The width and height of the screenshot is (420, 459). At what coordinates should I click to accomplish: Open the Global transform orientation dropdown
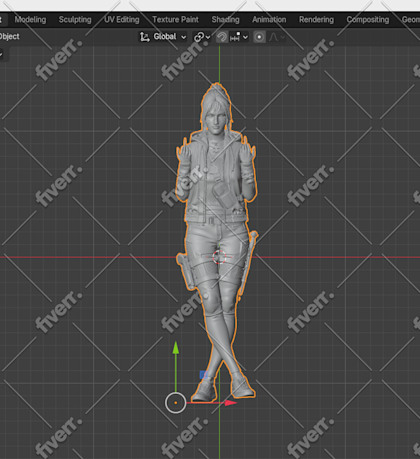coord(163,37)
